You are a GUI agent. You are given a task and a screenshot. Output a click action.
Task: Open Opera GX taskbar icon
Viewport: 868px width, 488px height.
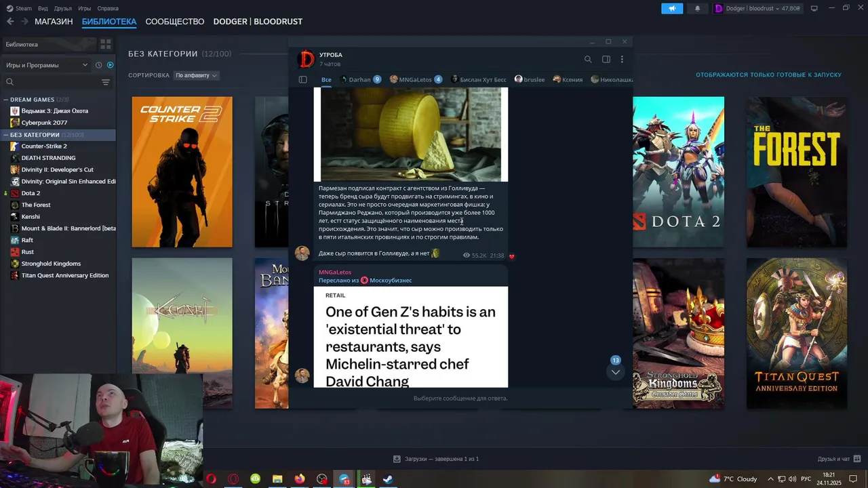pyautogui.click(x=233, y=479)
